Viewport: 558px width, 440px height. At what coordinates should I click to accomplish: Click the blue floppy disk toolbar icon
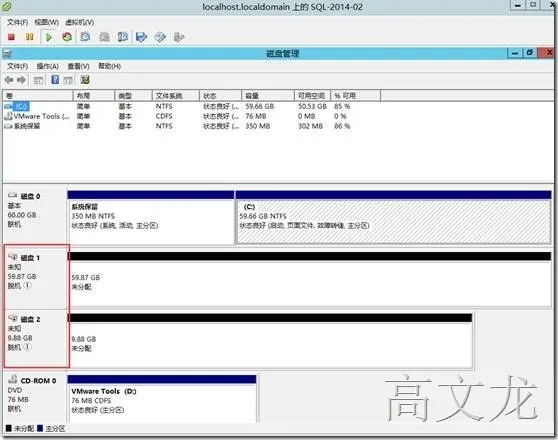click(142, 37)
